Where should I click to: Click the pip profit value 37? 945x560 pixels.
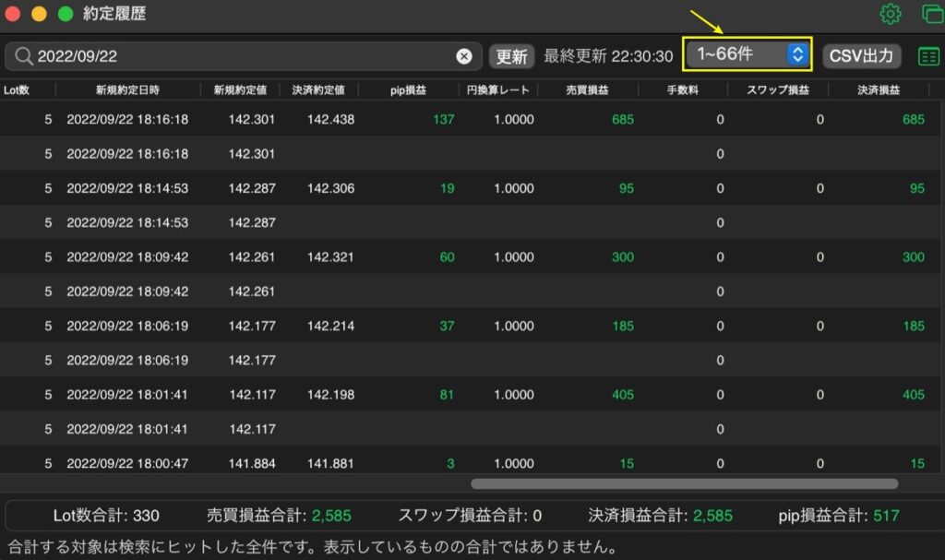pyautogui.click(x=447, y=326)
